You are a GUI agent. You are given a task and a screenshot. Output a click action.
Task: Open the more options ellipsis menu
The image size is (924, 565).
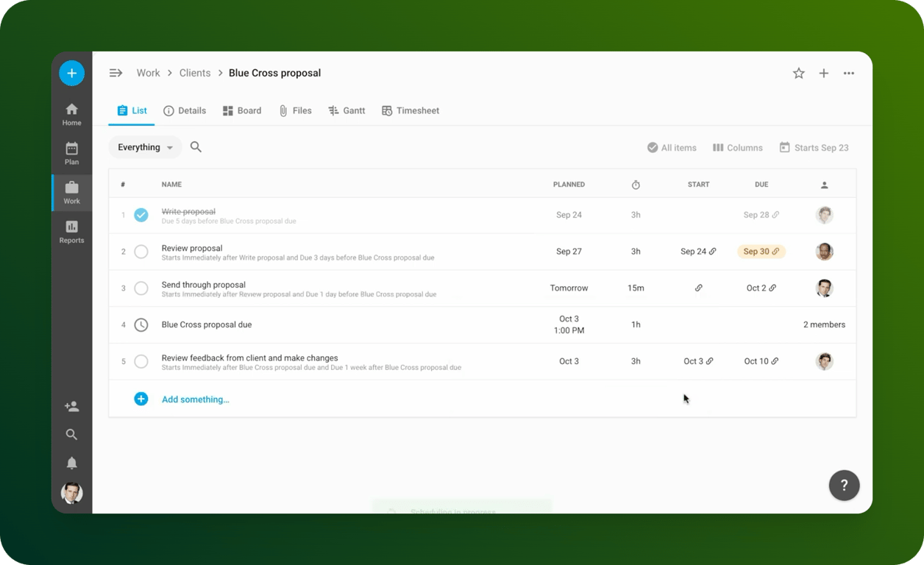(x=849, y=73)
